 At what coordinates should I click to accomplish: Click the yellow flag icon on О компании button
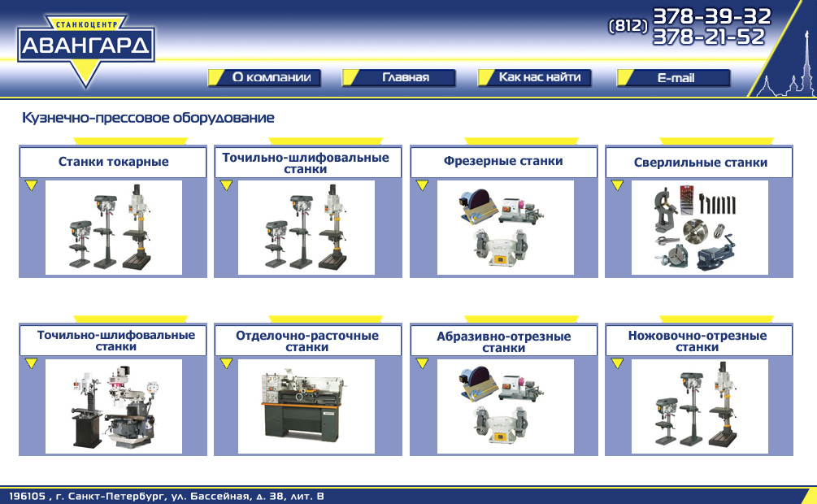point(217,78)
